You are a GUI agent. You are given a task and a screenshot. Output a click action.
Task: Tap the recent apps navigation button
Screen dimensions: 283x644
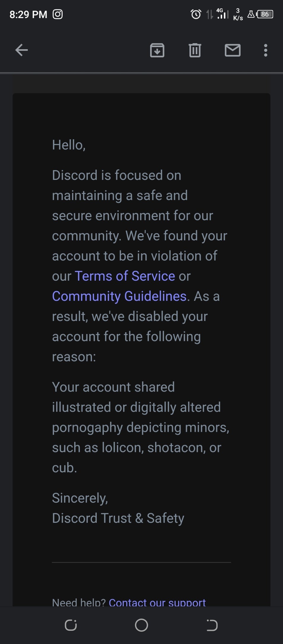tap(71, 625)
